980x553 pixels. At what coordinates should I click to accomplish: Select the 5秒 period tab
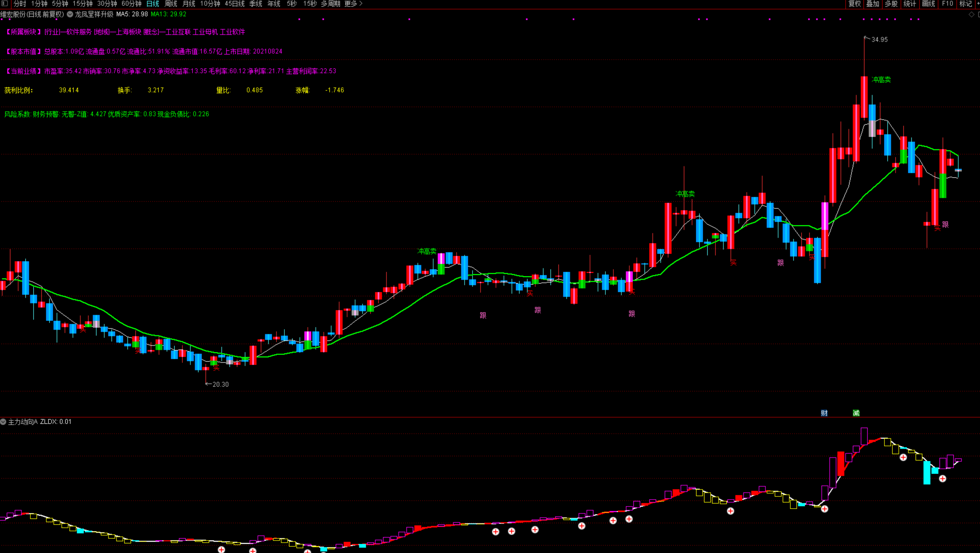point(292,4)
